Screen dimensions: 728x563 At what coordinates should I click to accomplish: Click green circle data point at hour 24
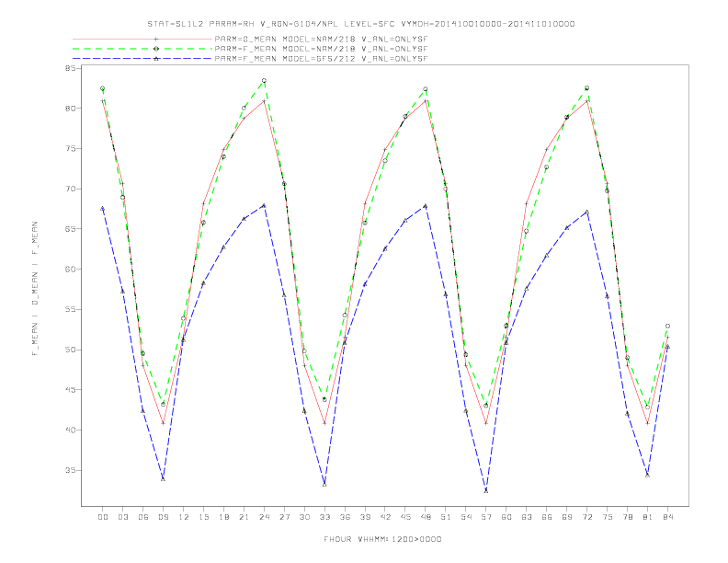264,81
